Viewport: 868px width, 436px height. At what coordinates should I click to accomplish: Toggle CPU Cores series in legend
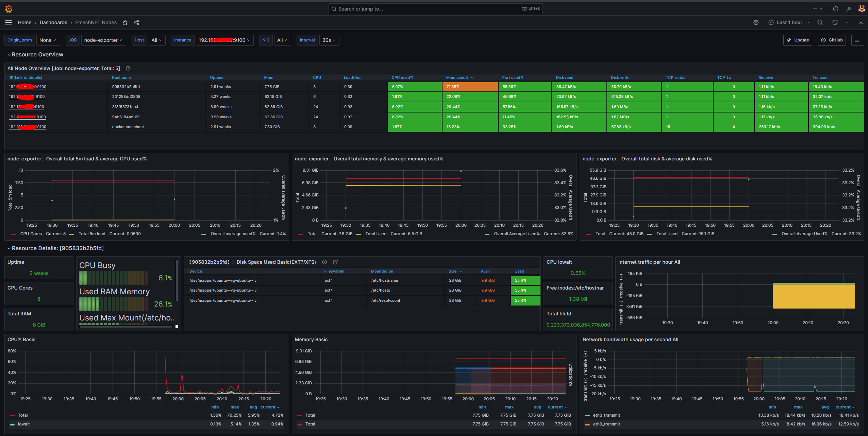coord(31,234)
